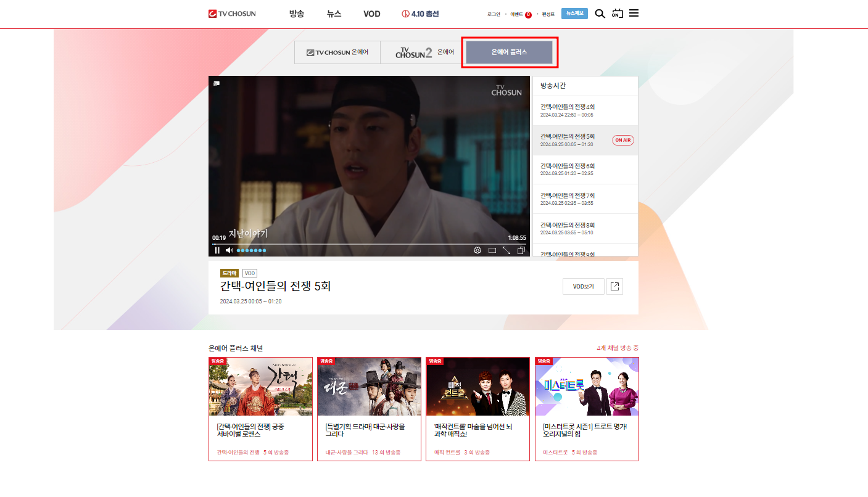
Task: Open the search magnifier icon
Action: pos(600,14)
